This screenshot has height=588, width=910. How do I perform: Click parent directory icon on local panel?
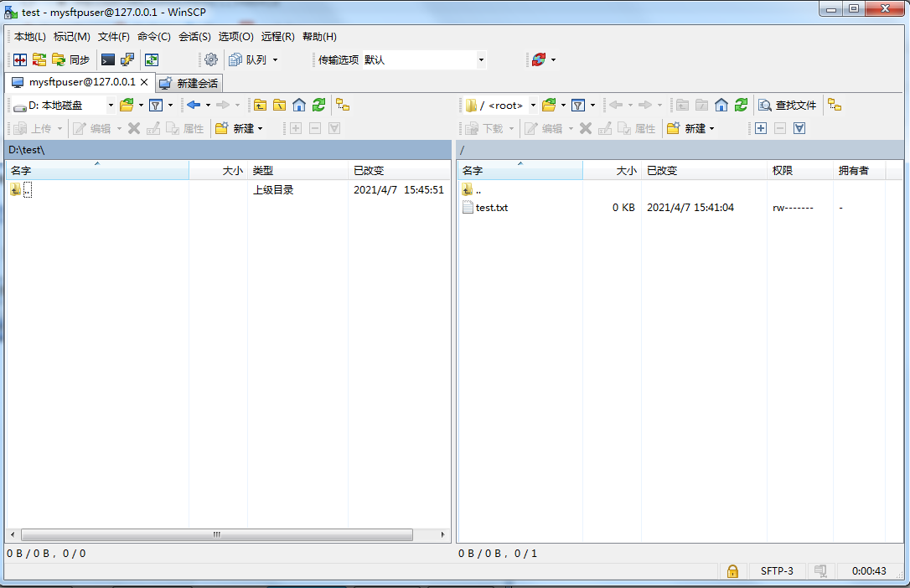pyautogui.click(x=261, y=105)
